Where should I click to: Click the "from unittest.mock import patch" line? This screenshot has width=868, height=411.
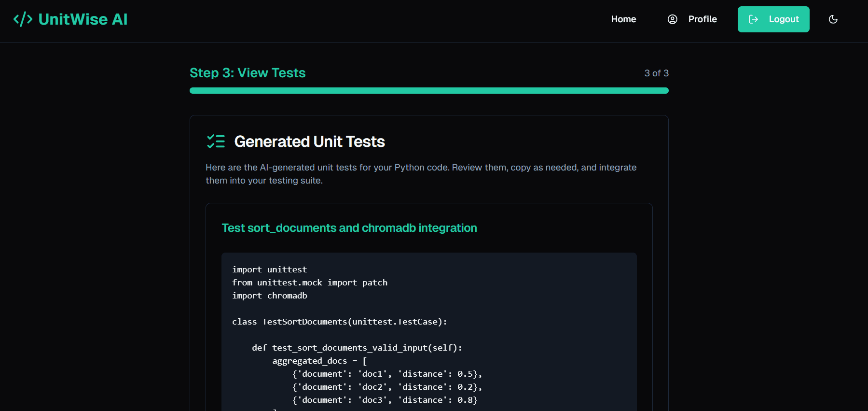[309, 283]
